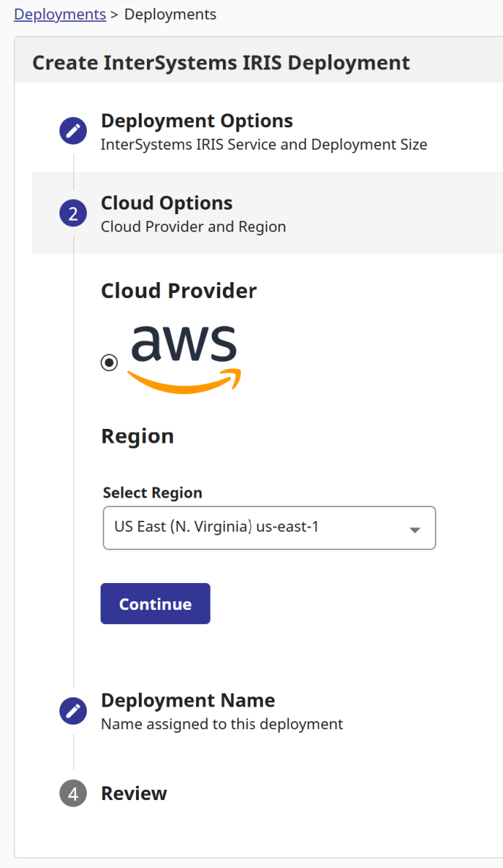Image resolution: width=503 pixels, height=868 pixels.
Task: Click the Select Region field label
Action: 153,493
